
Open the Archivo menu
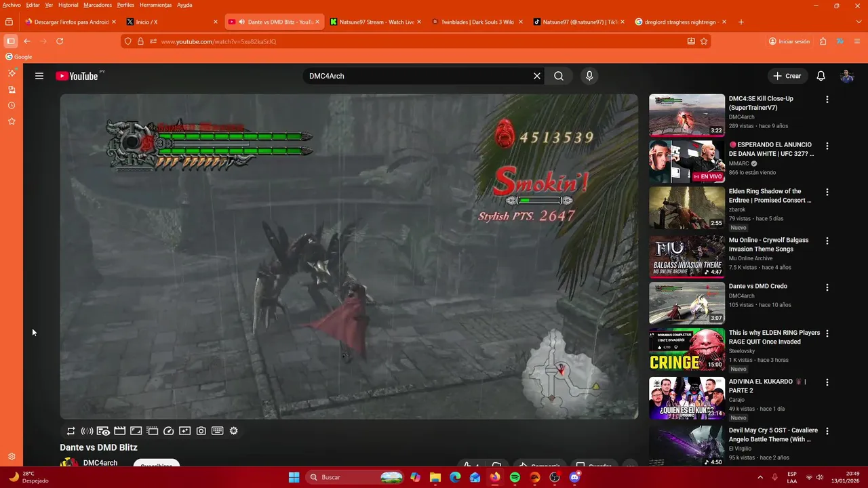point(12,5)
